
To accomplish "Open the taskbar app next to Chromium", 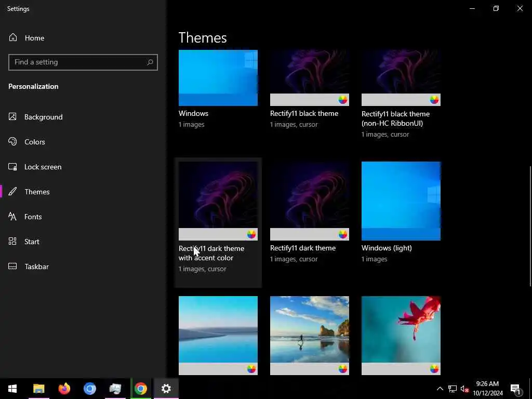I will tap(115, 389).
